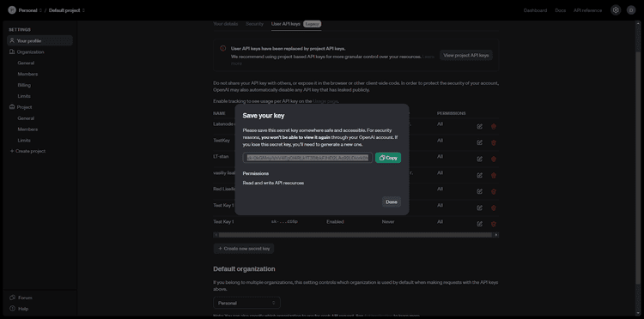
Task: Open Billing in the sidebar
Action: click(x=24, y=85)
